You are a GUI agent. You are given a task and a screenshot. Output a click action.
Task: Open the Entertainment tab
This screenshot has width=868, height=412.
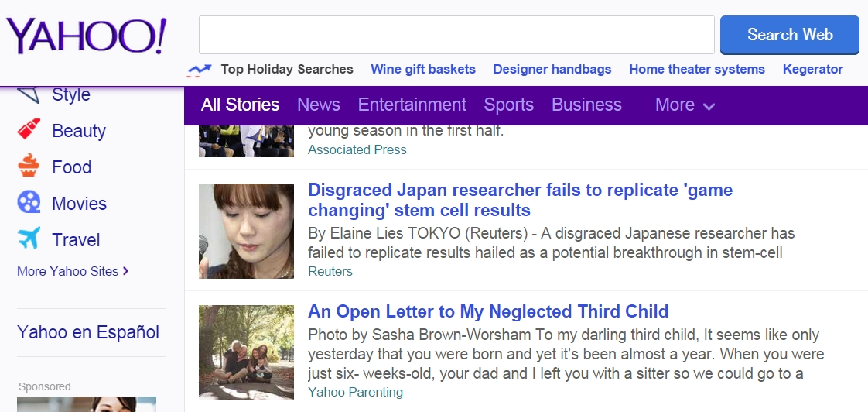pyautogui.click(x=412, y=105)
